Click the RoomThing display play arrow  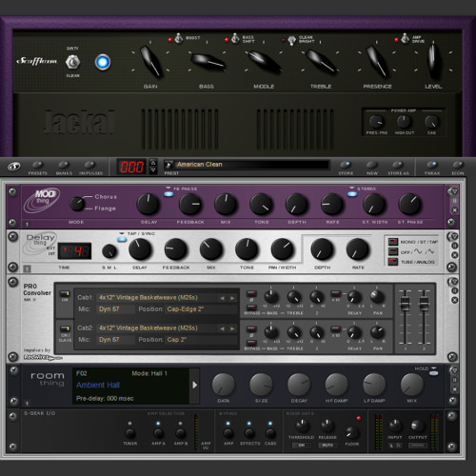click(x=194, y=385)
